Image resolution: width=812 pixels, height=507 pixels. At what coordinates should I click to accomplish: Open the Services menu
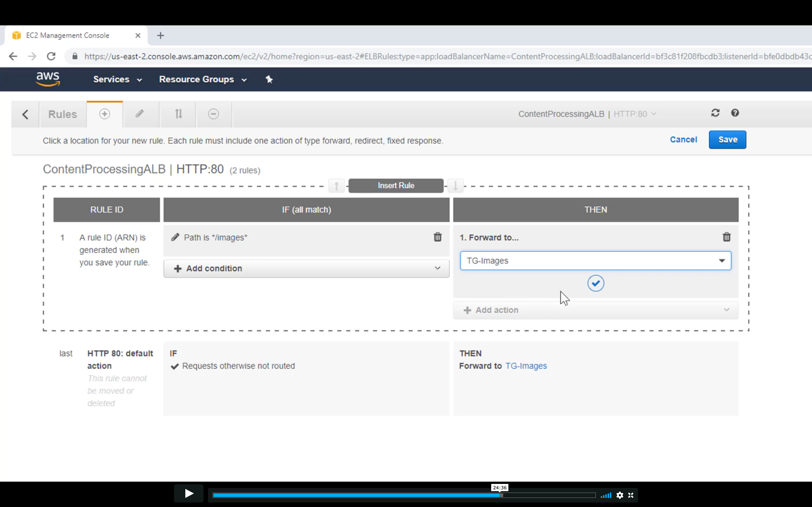[117, 79]
